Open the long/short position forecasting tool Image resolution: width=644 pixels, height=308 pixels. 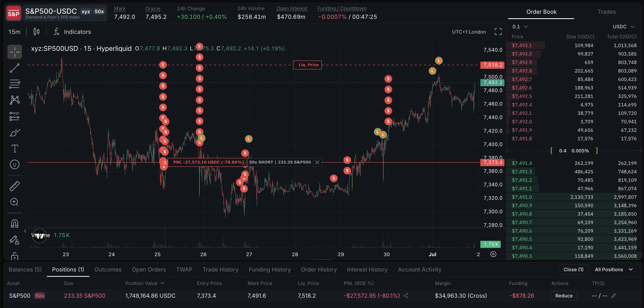point(15,116)
